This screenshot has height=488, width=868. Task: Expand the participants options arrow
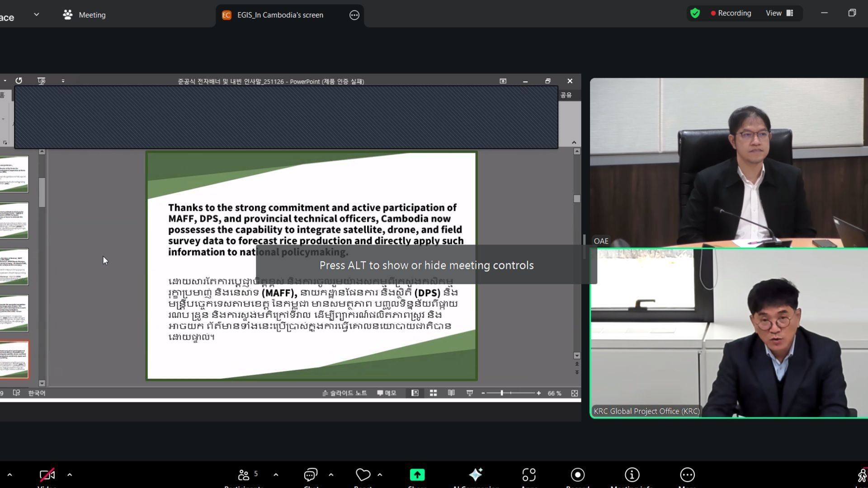point(276,475)
